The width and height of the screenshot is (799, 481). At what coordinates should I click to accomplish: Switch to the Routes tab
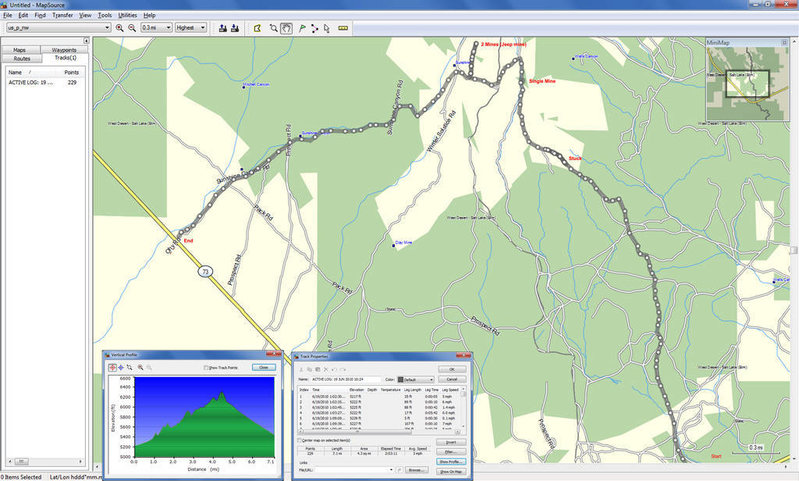22,59
